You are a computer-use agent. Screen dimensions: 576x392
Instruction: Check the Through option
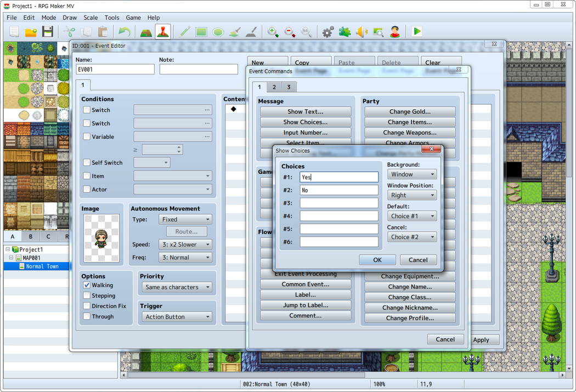[x=87, y=316]
